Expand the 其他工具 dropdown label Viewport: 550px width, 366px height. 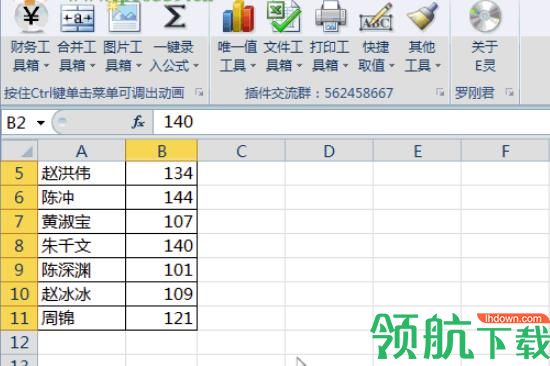(422, 56)
